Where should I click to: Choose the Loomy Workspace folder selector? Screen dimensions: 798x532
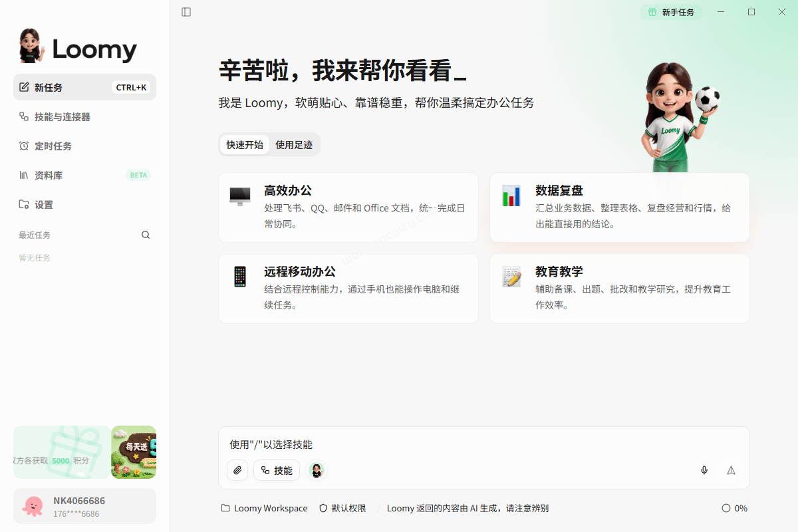click(264, 508)
